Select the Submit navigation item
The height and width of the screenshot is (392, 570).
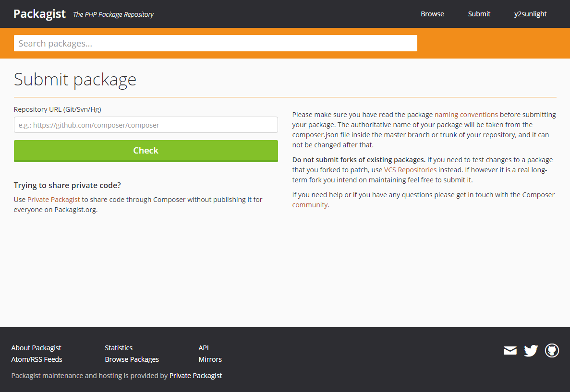coord(479,14)
